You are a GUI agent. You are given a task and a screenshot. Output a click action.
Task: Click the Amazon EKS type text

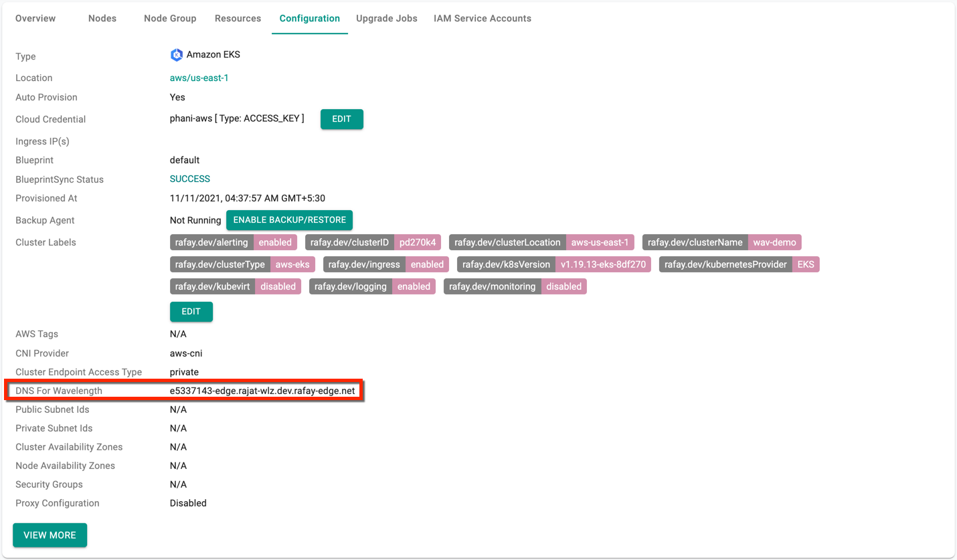(213, 55)
